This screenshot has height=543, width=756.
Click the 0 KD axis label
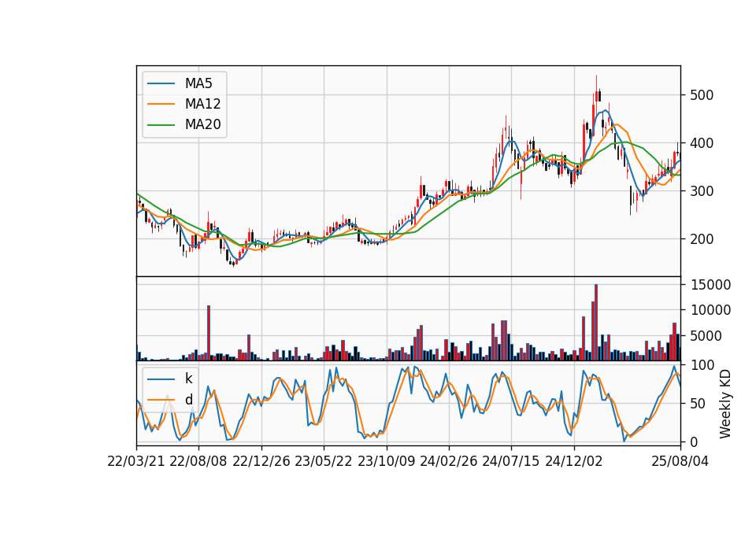point(694,441)
